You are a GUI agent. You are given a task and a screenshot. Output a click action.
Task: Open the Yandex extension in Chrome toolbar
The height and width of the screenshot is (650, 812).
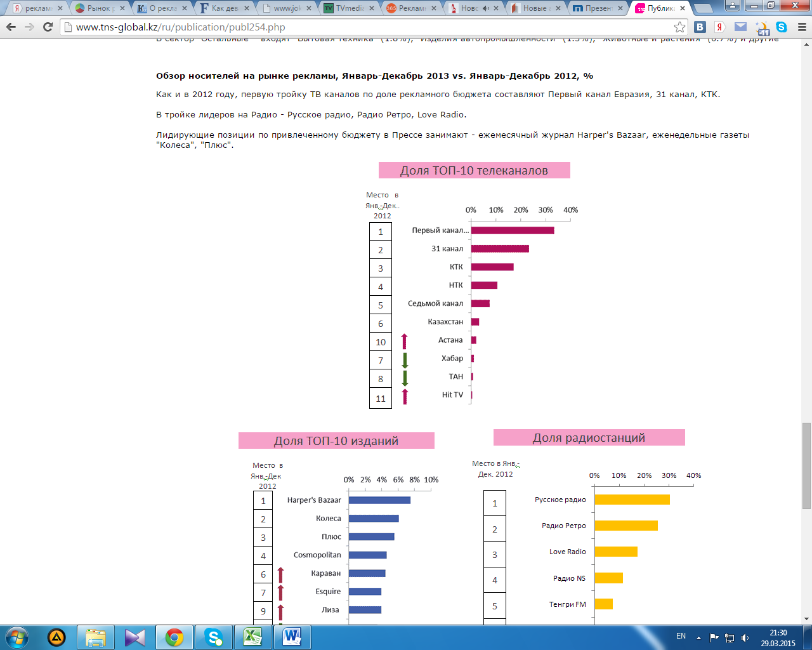click(x=720, y=27)
